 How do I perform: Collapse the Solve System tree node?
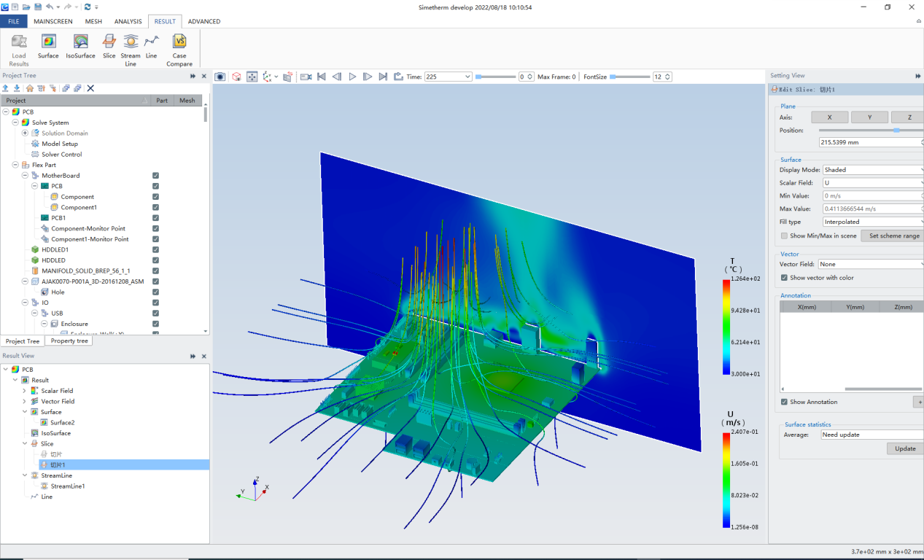tap(15, 122)
